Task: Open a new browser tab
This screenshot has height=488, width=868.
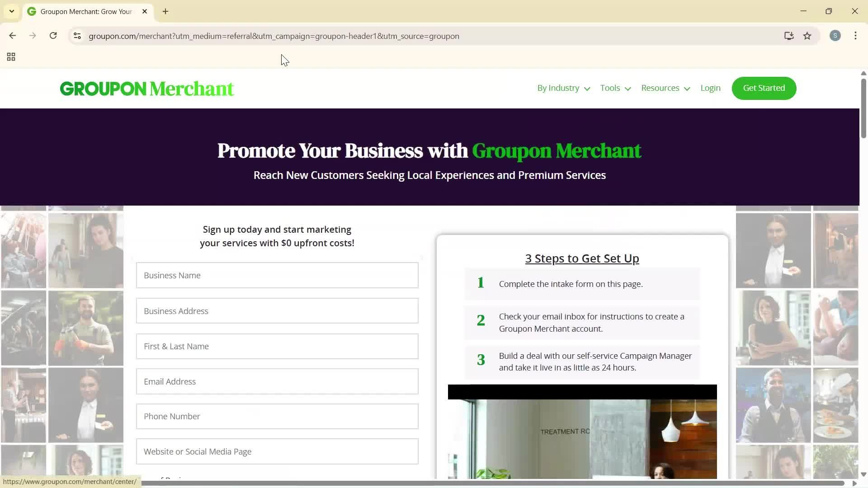Action: pos(165,11)
